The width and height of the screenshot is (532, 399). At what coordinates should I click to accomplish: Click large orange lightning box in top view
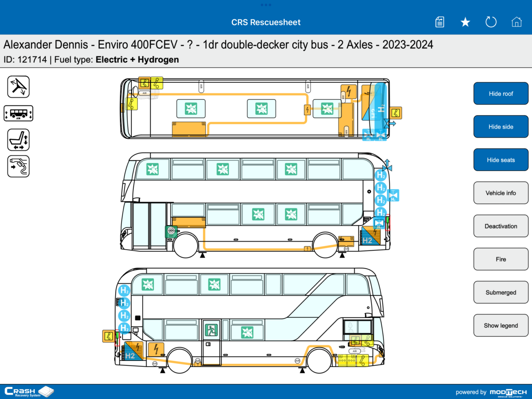click(349, 92)
